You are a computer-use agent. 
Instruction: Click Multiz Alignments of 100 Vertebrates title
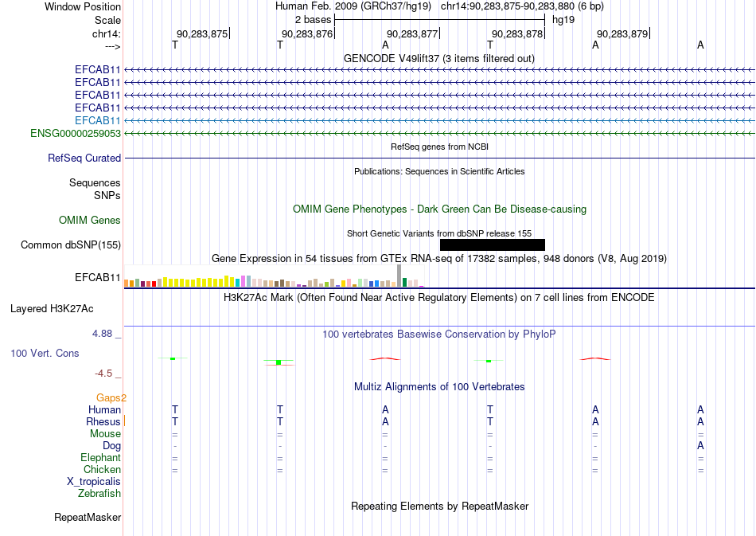(439, 387)
